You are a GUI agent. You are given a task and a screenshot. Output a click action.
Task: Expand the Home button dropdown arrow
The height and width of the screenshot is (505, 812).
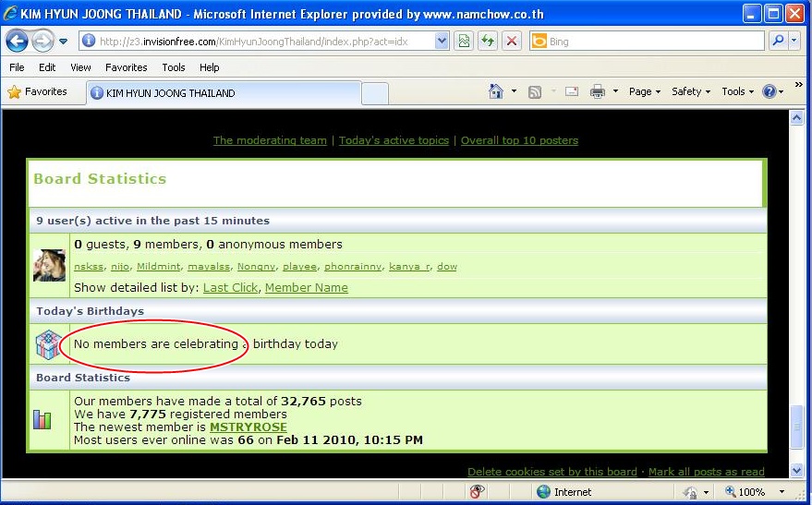pyautogui.click(x=514, y=91)
